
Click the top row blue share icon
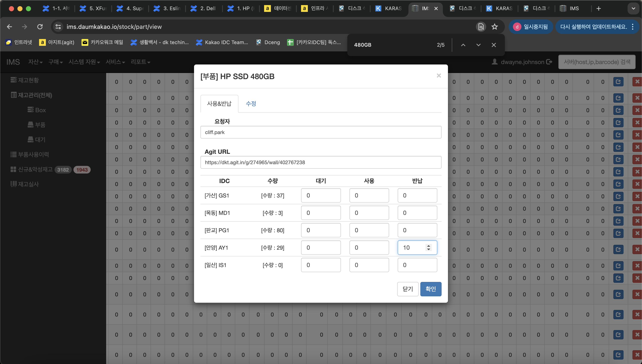(x=618, y=82)
